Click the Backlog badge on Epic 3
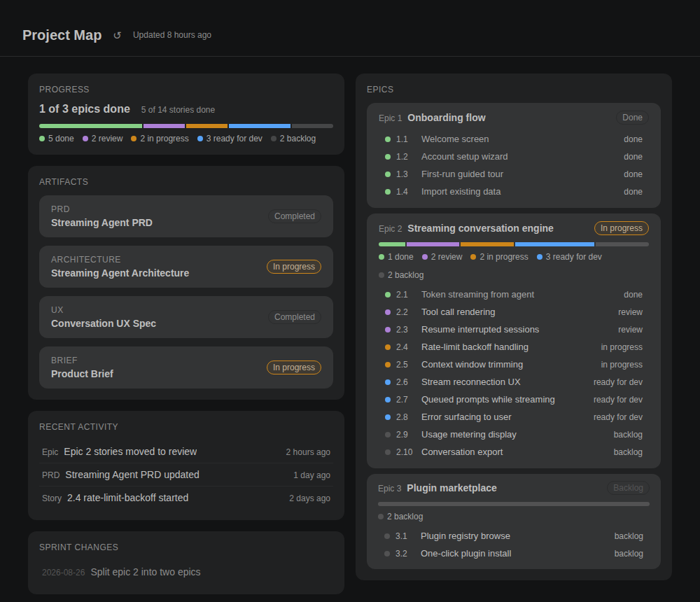This screenshot has width=700, height=602. coord(628,488)
